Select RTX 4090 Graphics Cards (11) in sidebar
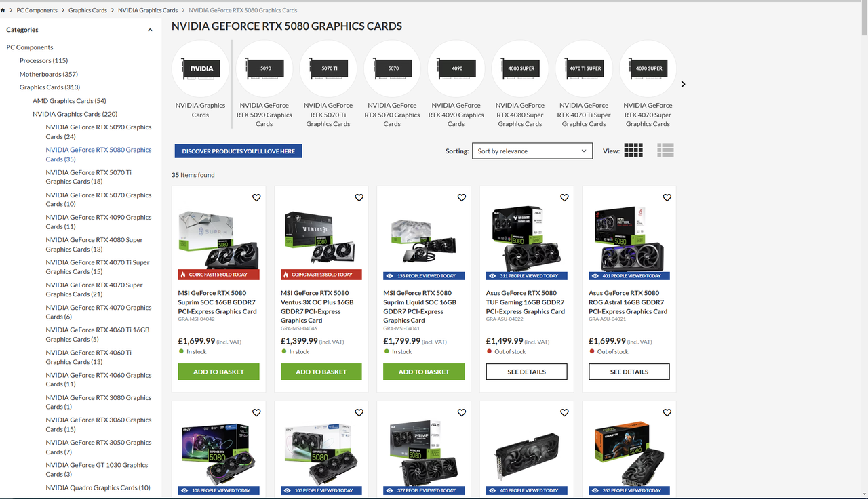 98,222
